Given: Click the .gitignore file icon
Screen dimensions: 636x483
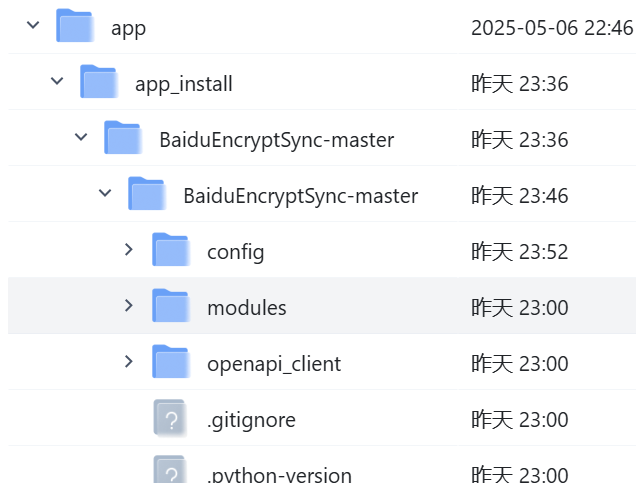Looking at the screenshot, I should pos(170,419).
